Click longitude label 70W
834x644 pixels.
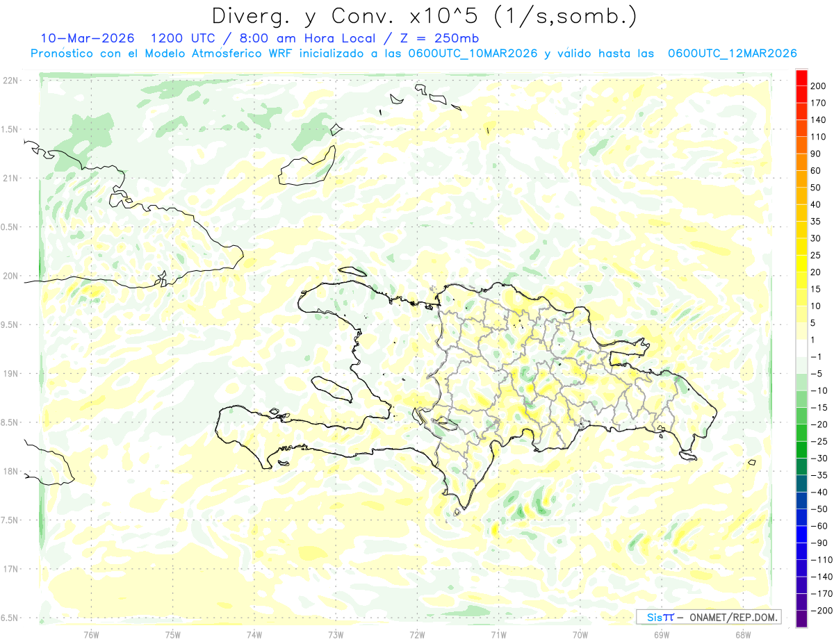coord(580,634)
